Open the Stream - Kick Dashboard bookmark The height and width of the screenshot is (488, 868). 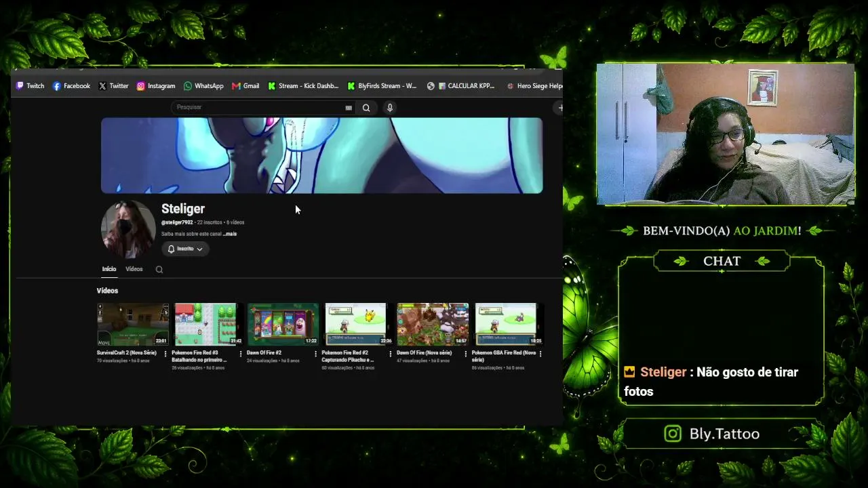point(303,86)
